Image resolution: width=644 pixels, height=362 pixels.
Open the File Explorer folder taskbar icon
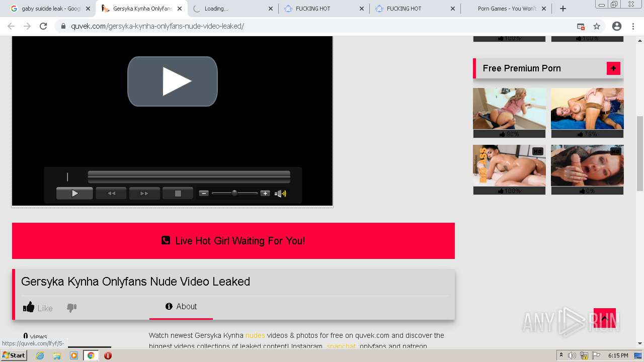[57, 355]
